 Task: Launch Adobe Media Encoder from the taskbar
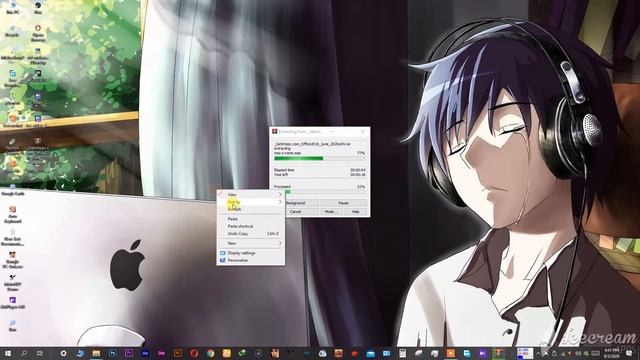pyautogui.click(x=161, y=353)
